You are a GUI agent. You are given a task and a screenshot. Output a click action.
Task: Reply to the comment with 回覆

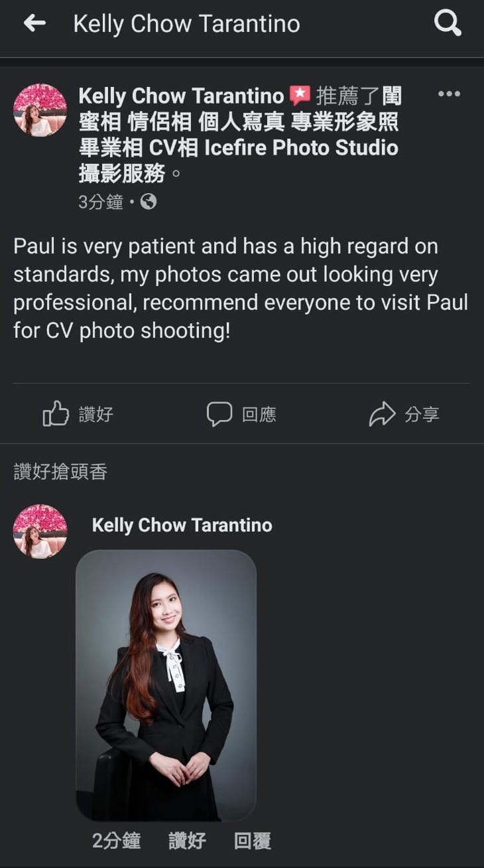point(253,841)
